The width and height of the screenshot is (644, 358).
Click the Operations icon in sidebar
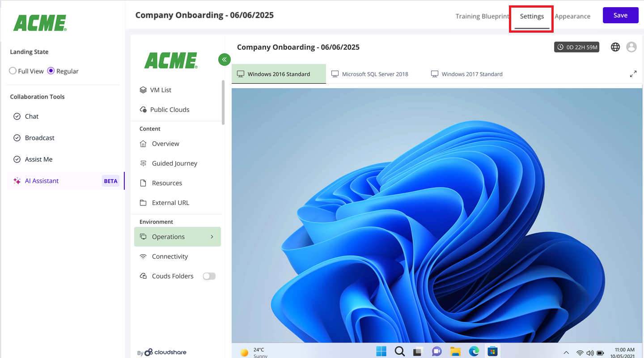pyautogui.click(x=143, y=237)
